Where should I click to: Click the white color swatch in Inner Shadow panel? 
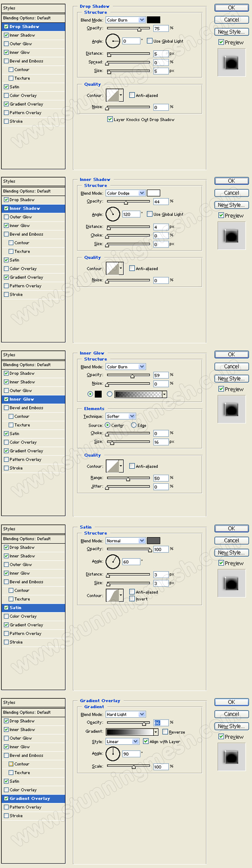(153, 193)
